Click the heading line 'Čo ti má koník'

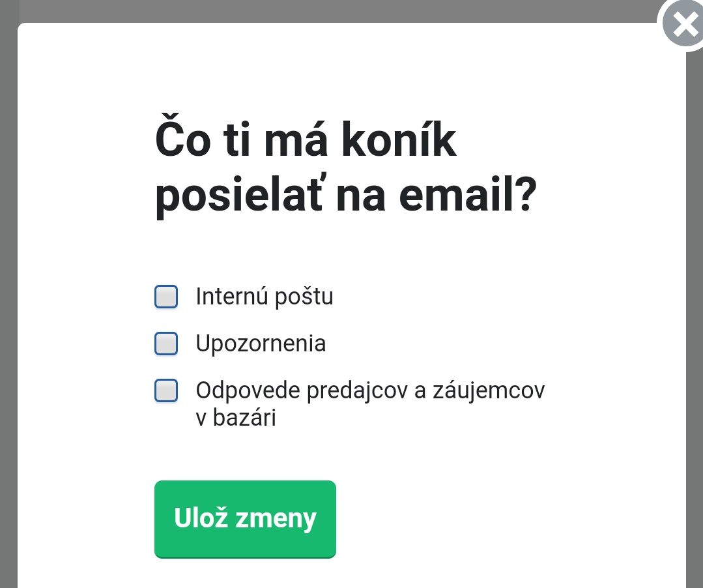click(x=306, y=143)
